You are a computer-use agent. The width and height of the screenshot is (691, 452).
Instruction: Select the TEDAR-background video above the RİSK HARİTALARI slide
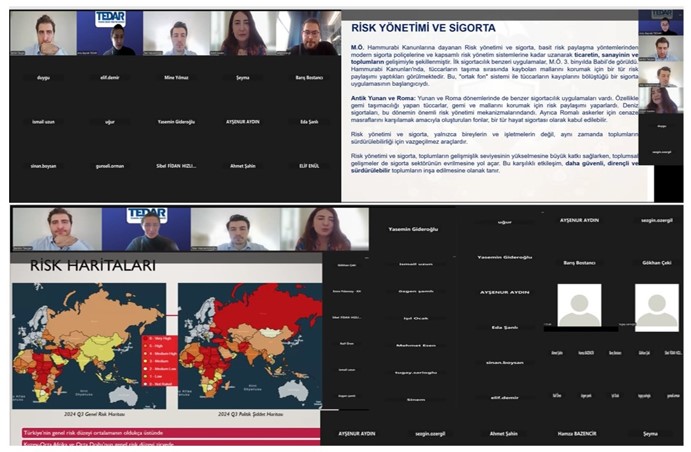pyautogui.click(x=146, y=229)
